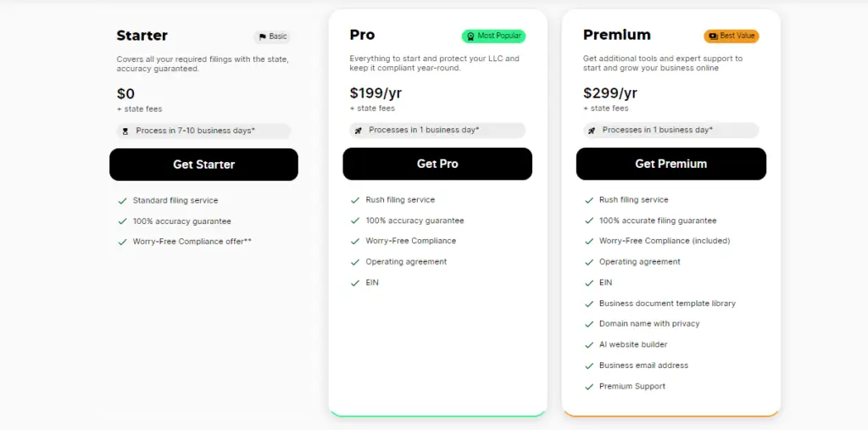Click Worry-Free Compliance offer in Starter
Screen dimensions: 868x430
click(192, 242)
